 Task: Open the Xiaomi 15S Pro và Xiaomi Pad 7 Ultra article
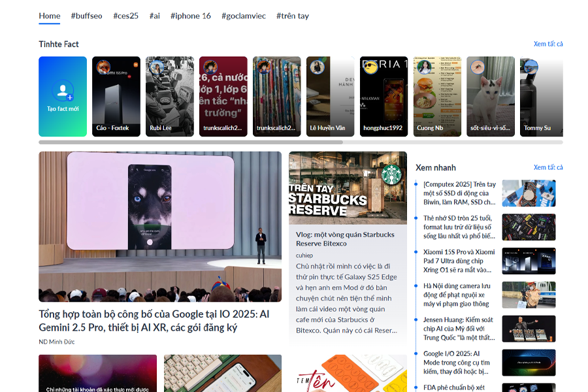coord(459,261)
